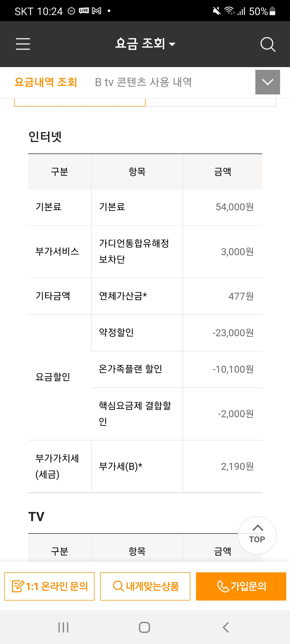The width and height of the screenshot is (290, 644).
Task: Open the hamburger menu
Action: pos(23,44)
